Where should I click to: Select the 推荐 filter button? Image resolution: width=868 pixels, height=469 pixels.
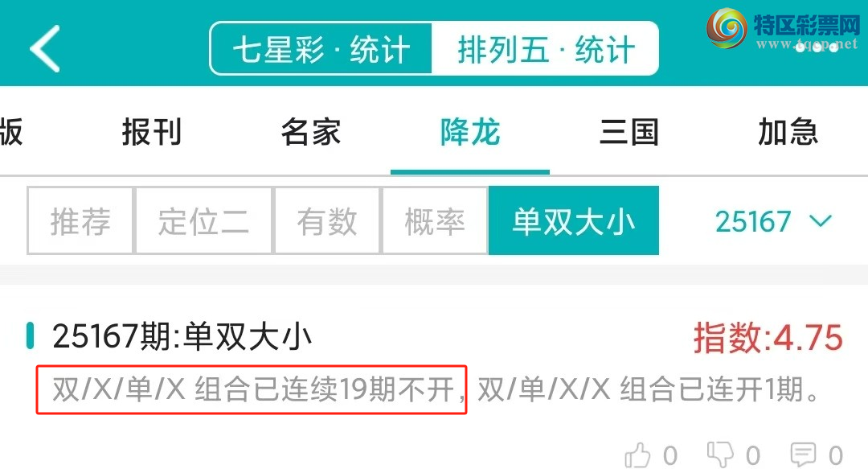point(80,220)
